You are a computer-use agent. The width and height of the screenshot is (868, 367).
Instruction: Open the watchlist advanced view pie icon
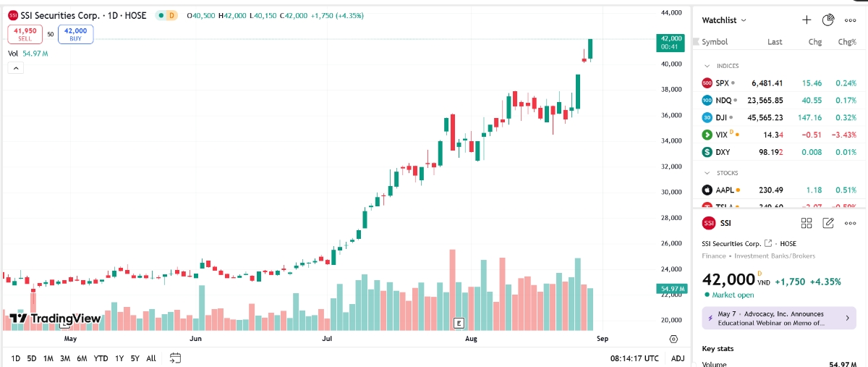[828, 20]
